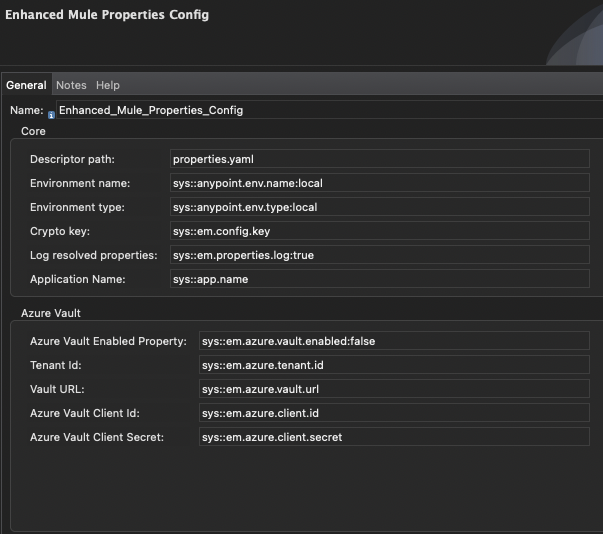
Task: Click the Application Name input field
Action: pos(380,279)
